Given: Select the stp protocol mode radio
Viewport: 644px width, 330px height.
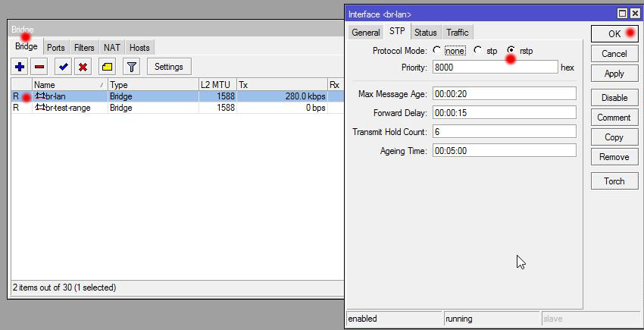Looking at the screenshot, I should [x=477, y=50].
